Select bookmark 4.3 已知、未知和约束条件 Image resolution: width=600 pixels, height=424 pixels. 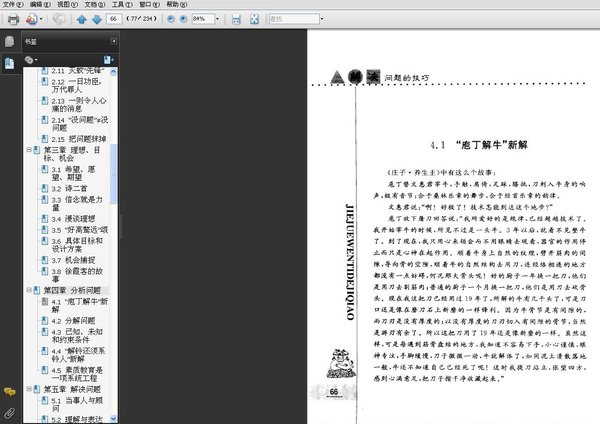pyautogui.click(x=77, y=336)
